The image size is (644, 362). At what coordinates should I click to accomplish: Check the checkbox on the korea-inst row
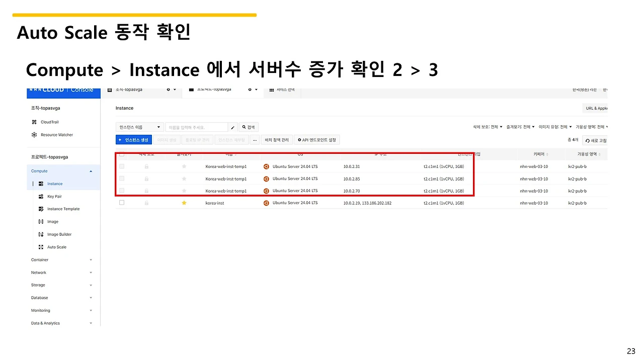(x=121, y=203)
